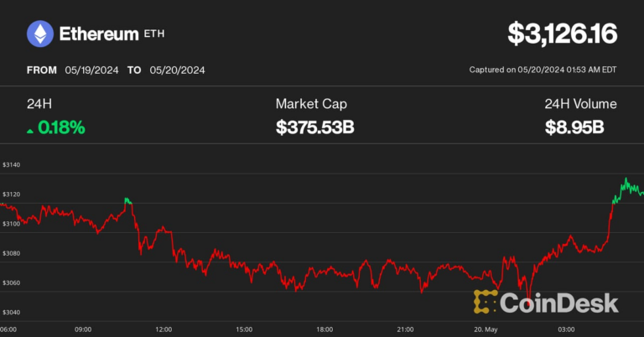Click the 0.18% change value
The width and height of the screenshot is (644, 337).
(61, 128)
